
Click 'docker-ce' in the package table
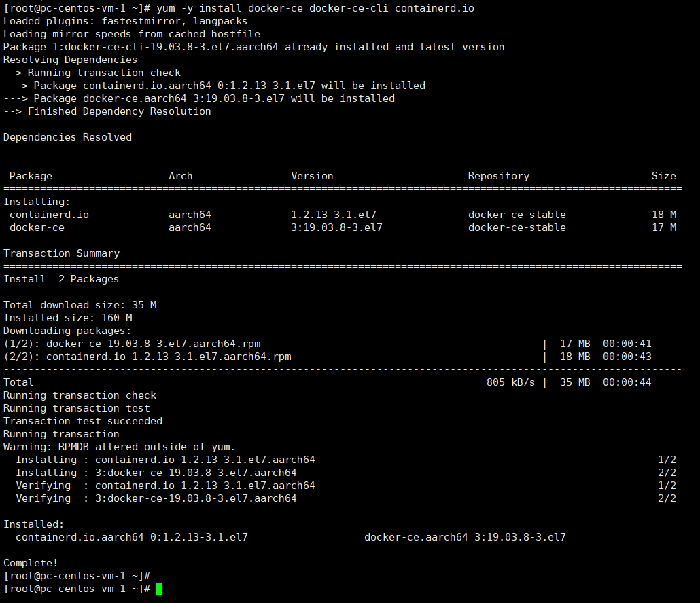point(37,228)
